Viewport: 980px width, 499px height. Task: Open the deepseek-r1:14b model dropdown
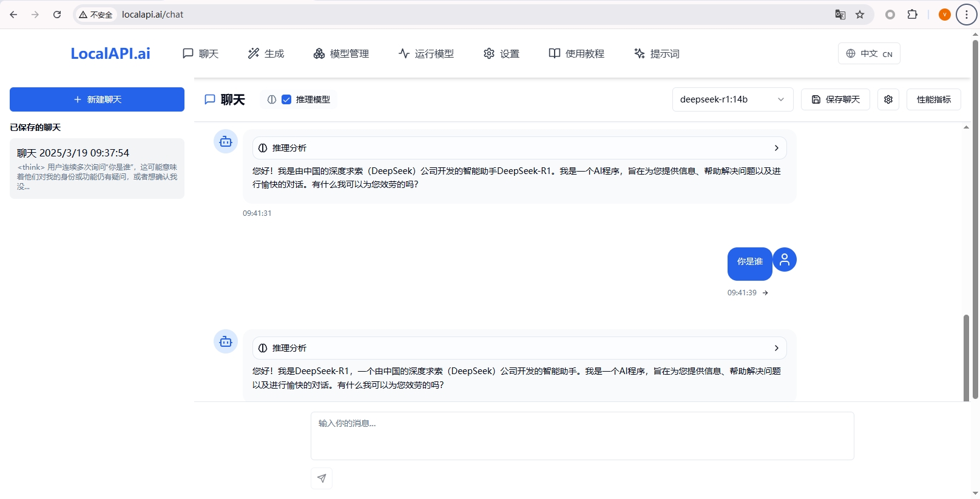[732, 99]
